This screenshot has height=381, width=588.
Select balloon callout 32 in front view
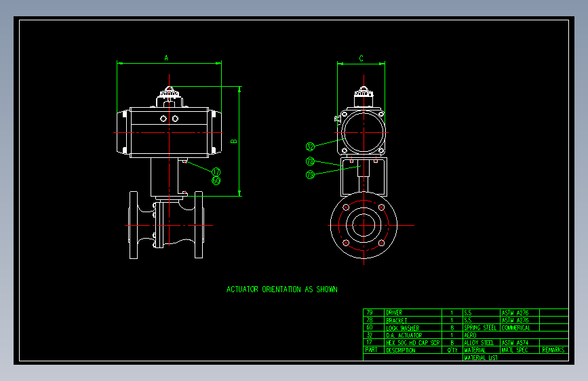(310, 146)
